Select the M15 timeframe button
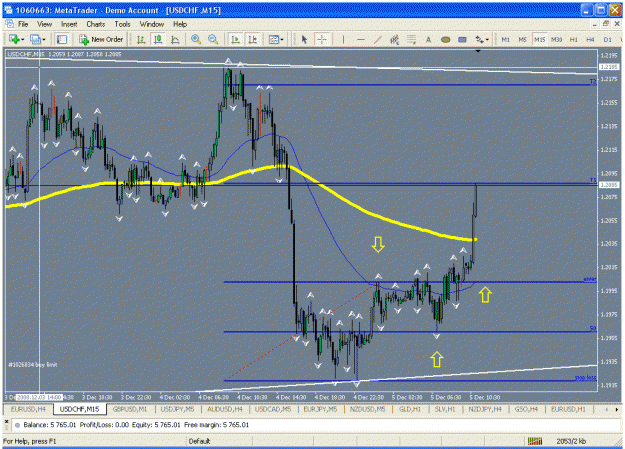Viewport: 625px width, 449px height. 539,39
